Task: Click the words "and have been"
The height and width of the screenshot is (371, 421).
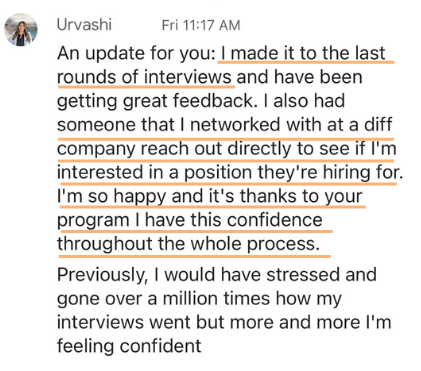Action: [x=299, y=77]
